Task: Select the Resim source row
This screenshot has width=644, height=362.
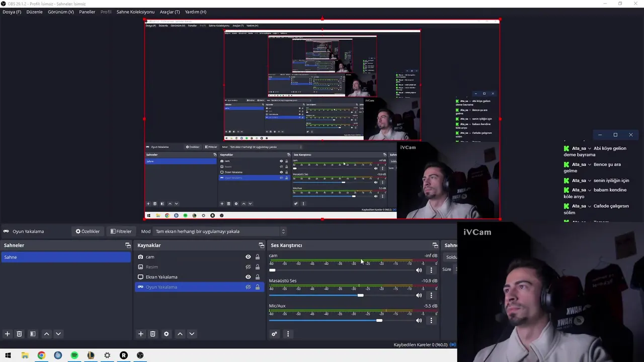Action: (200, 267)
